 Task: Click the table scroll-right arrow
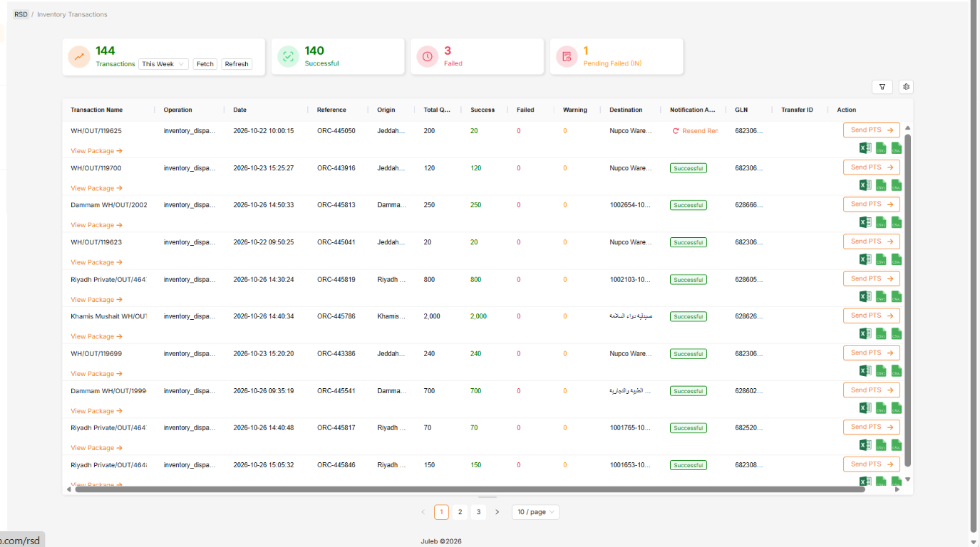tap(897, 489)
